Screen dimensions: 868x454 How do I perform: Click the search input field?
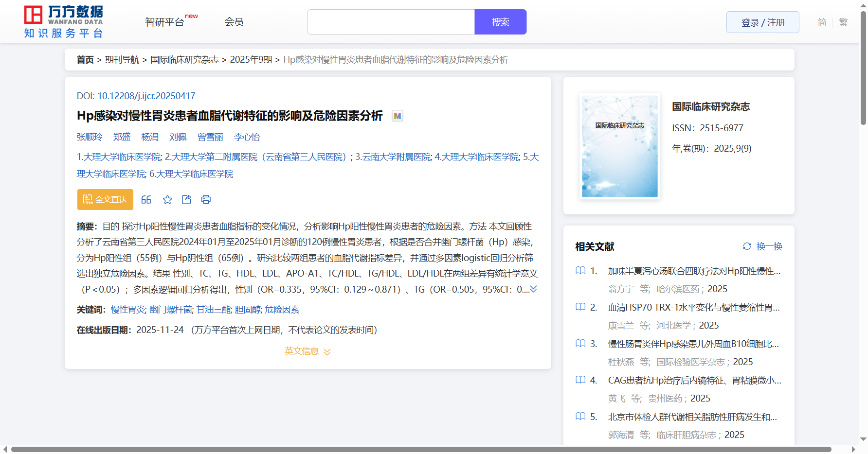pos(391,22)
